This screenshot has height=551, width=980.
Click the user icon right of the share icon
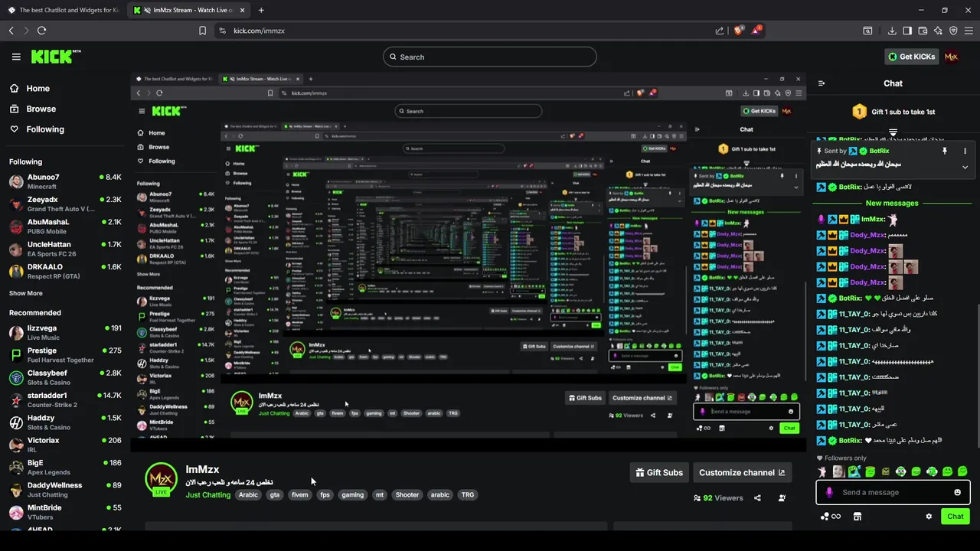(782, 497)
